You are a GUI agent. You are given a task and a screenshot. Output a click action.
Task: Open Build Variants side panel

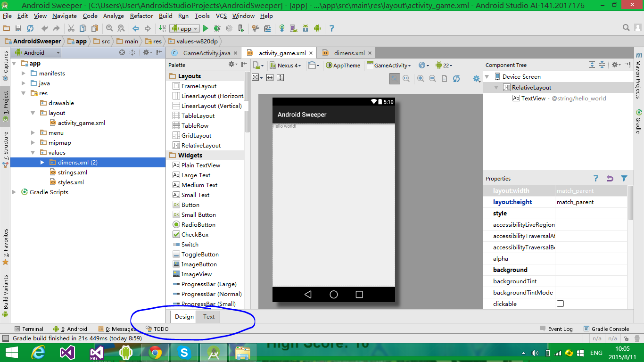6,295
